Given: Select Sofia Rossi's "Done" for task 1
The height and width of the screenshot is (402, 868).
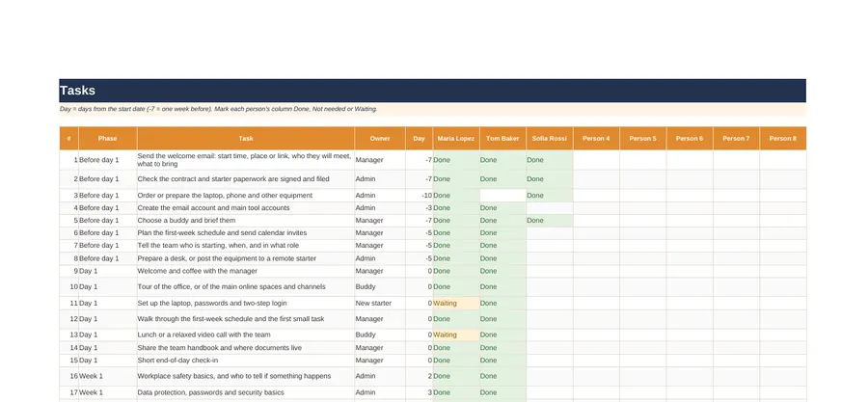Looking at the screenshot, I should click(550, 160).
